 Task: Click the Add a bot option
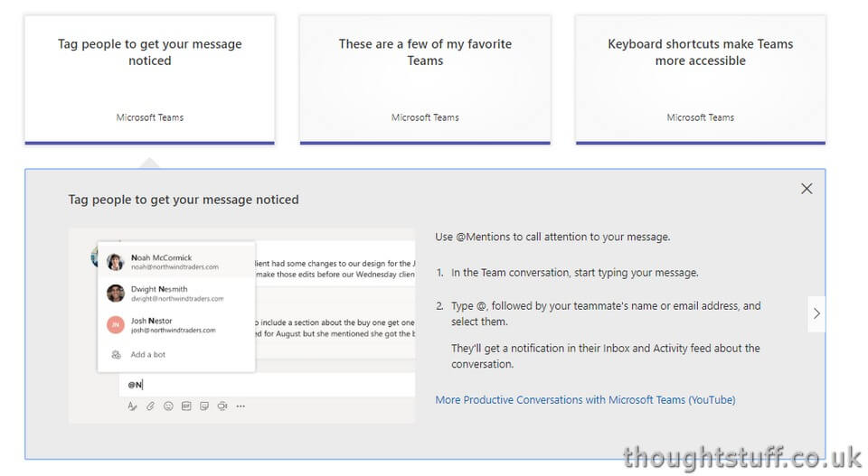176,354
